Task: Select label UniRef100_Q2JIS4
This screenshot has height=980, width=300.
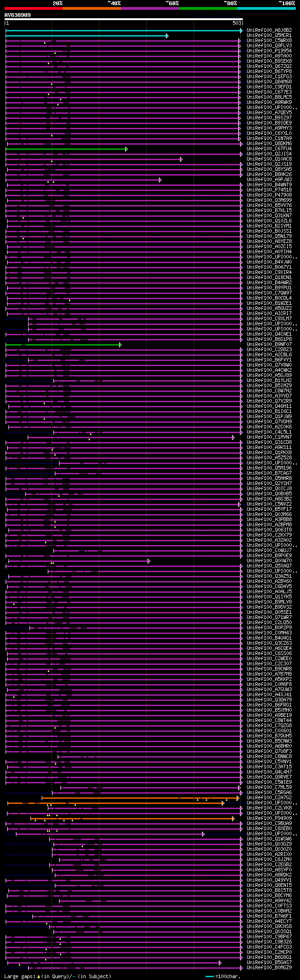Action: click(269, 154)
